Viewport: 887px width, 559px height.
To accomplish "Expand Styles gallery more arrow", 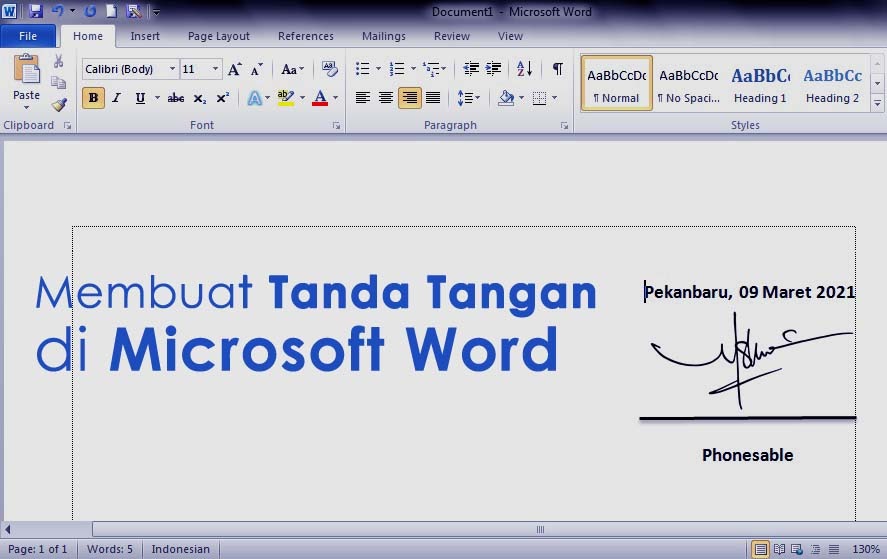I will [877, 104].
